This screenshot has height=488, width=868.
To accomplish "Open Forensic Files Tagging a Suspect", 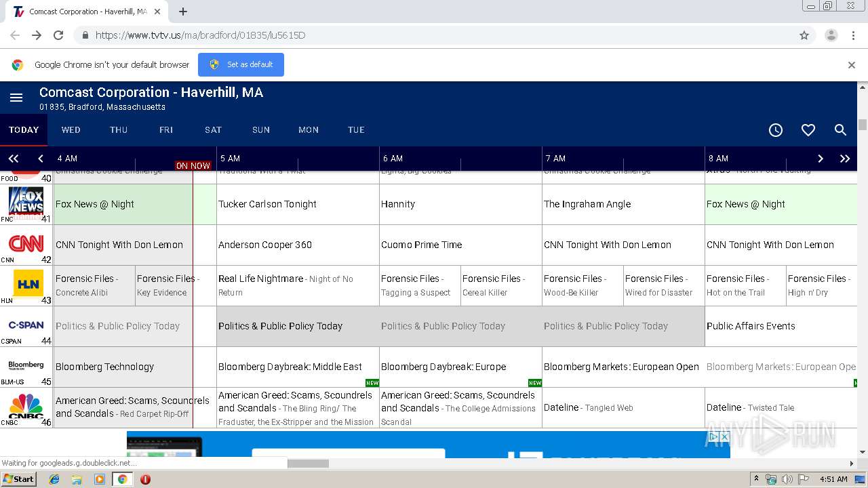I will point(420,285).
